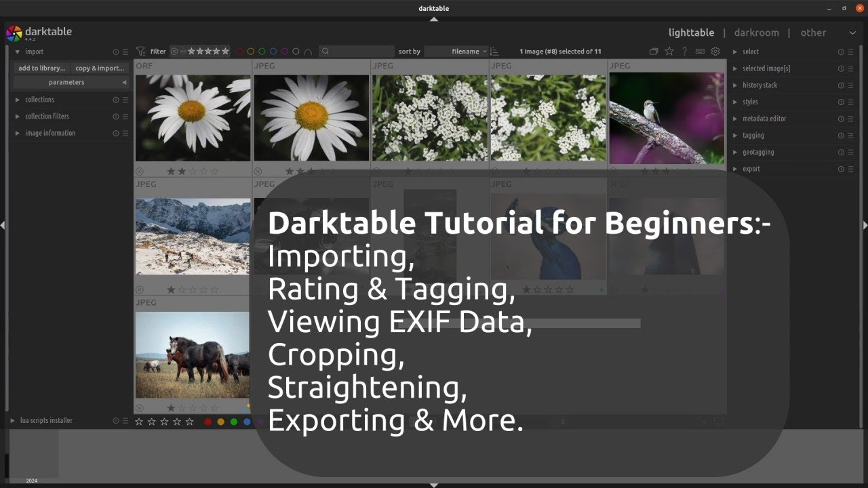Expand the geotagging module
The image size is (868, 488).
[735, 152]
